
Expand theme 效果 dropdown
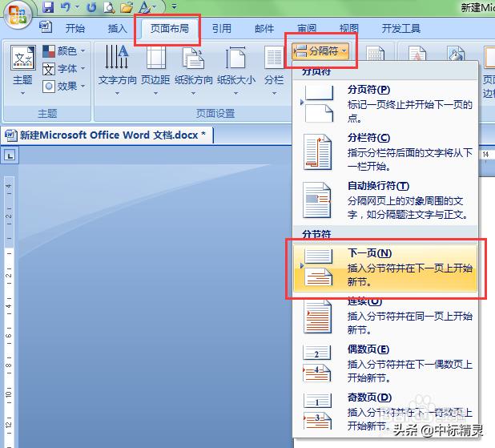click(64, 86)
